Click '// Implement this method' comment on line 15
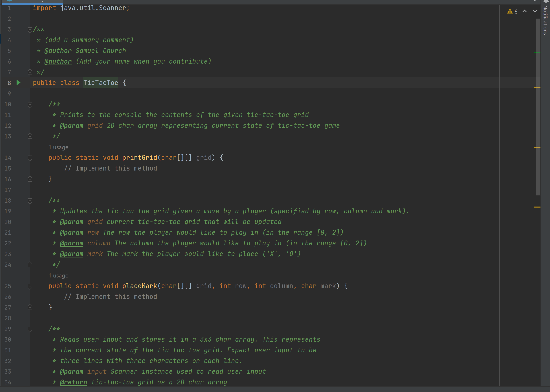Viewport: 550px width, 392px height. point(110,168)
